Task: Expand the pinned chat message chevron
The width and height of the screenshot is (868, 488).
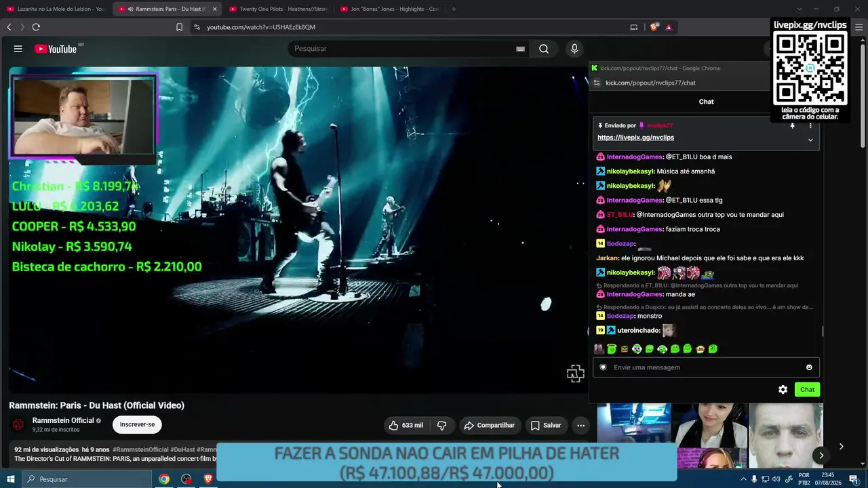Action: point(810,140)
